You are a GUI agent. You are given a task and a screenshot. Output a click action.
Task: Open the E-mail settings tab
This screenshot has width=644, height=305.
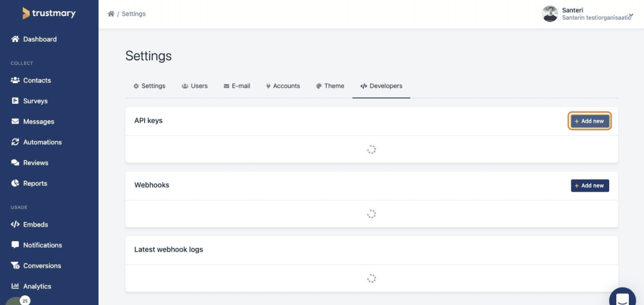click(237, 86)
